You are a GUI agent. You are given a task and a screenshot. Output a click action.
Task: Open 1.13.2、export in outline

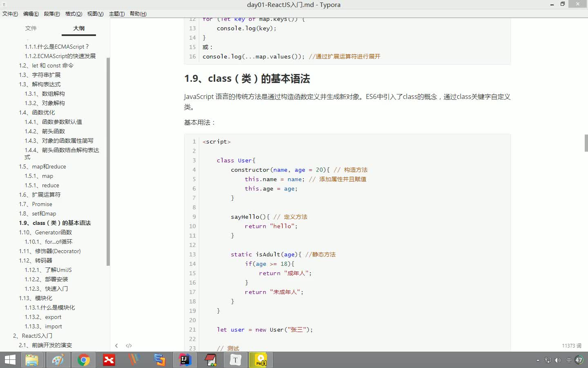coord(43,317)
